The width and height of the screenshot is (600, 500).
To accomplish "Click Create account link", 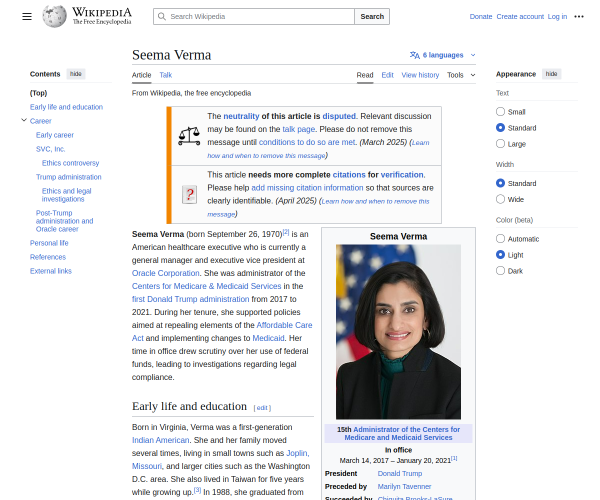I will tap(520, 16).
